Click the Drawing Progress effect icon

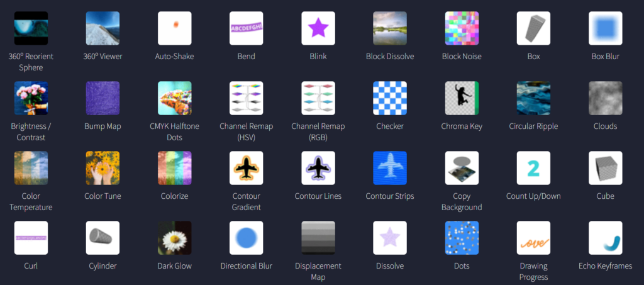click(533, 238)
